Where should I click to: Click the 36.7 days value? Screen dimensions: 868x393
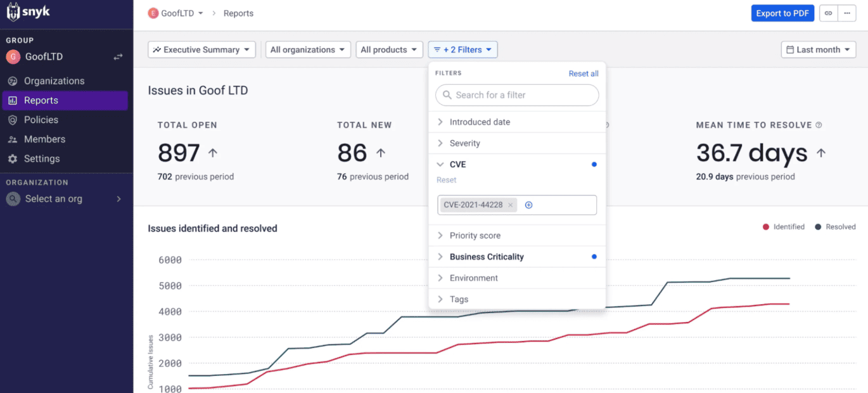[x=752, y=153]
